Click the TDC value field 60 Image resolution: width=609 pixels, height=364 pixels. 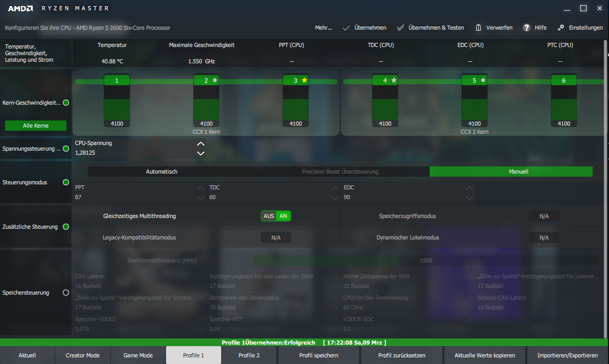click(x=213, y=197)
